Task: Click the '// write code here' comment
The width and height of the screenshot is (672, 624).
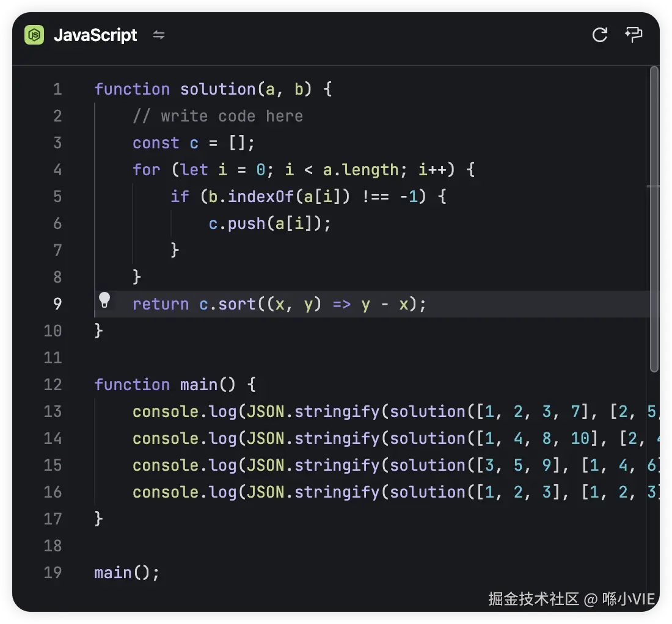Action: (x=217, y=116)
